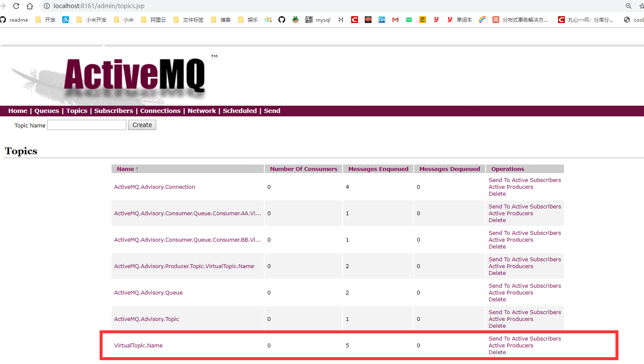
Task: Delete the ActiveMQ.Advisory.Topic row
Action: (x=497, y=326)
